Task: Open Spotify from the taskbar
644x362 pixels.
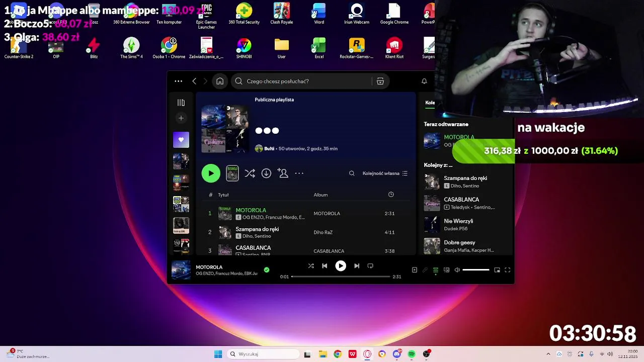Action: coord(412,354)
